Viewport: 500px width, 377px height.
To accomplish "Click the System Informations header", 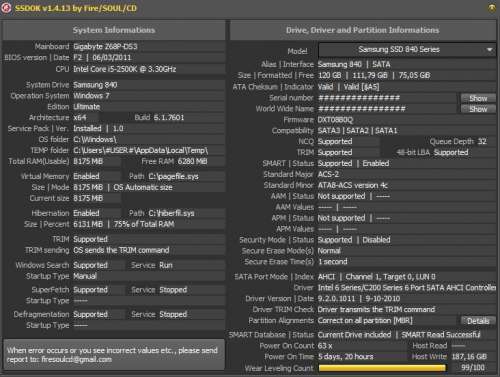I will pyautogui.click(x=114, y=30).
